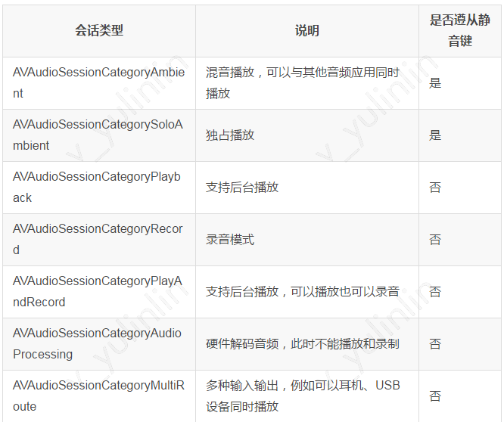The height and width of the screenshot is (422, 504).
Task: Click 否 in the AudioProcessing row
Action: pyautogui.click(x=435, y=344)
